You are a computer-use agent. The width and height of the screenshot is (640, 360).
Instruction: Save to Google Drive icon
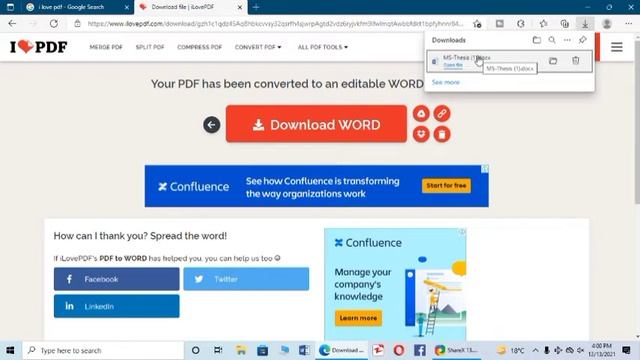[421, 113]
